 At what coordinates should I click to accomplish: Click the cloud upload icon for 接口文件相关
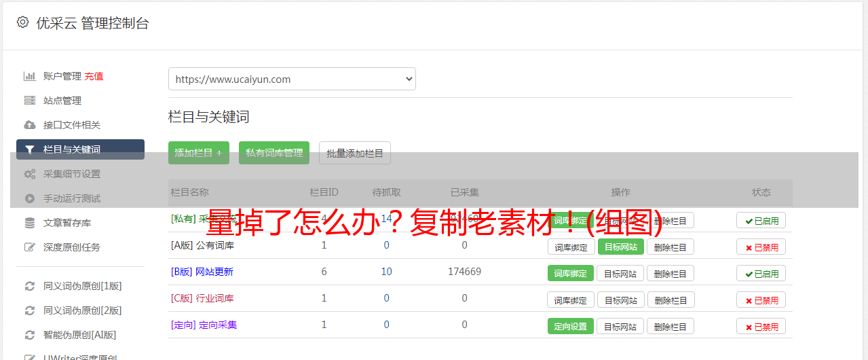pyautogui.click(x=29, y=125)
